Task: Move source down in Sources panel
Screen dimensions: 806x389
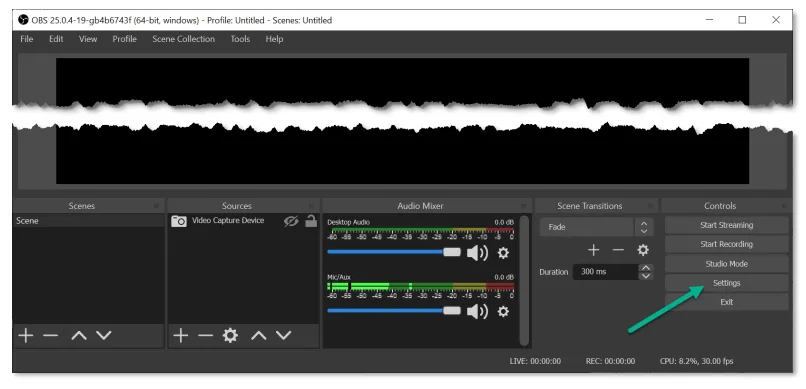Action: [284, 336]
